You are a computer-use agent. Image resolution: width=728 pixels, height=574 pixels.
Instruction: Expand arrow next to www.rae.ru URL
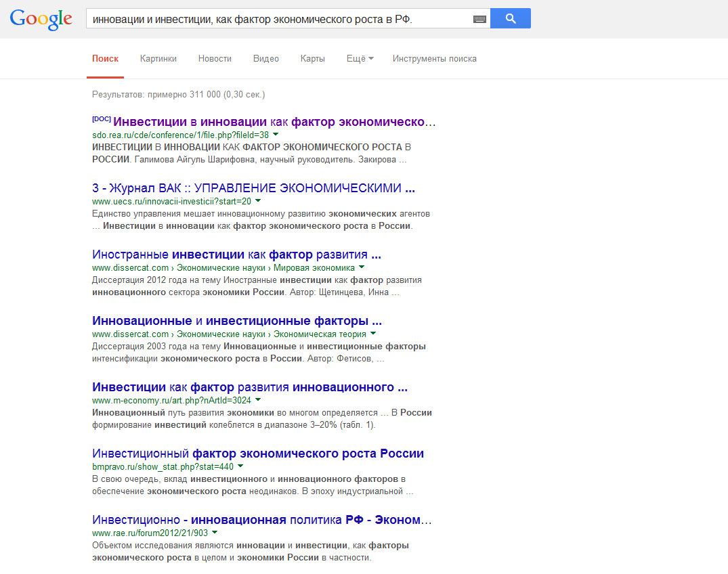coord(215,533)
